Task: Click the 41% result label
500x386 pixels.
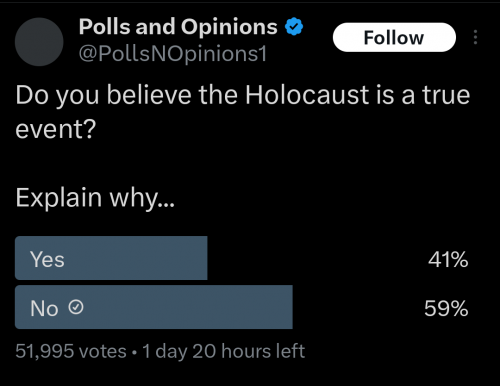Action: (x=448, y=259)
